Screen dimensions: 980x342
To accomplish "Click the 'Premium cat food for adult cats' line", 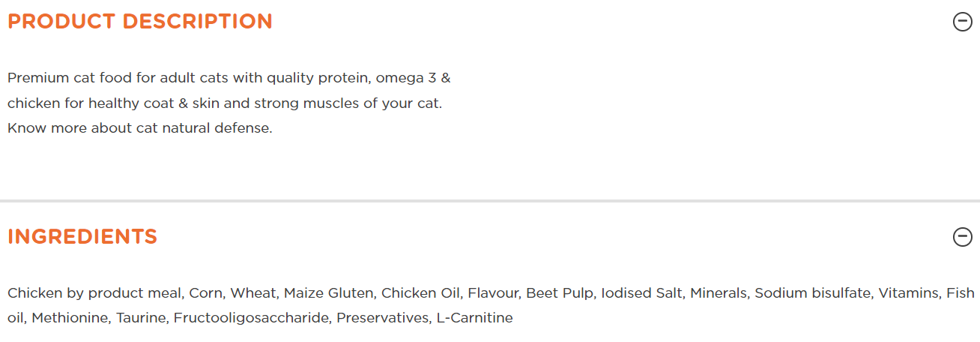I will [x=229, y=78].
